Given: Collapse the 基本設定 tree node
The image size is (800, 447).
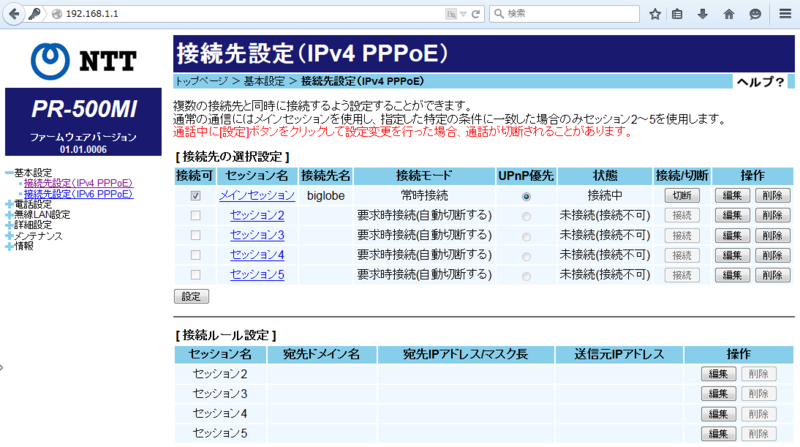Looking at the screenshot, I should point(9,173).
